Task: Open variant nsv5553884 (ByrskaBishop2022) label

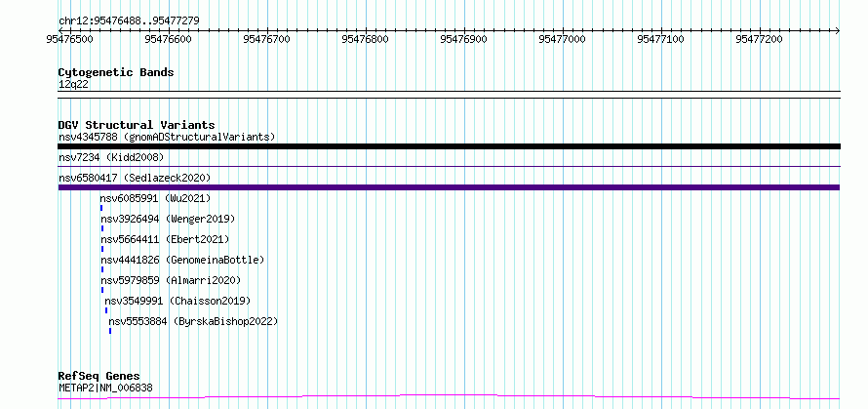Action: click(193, 321)
